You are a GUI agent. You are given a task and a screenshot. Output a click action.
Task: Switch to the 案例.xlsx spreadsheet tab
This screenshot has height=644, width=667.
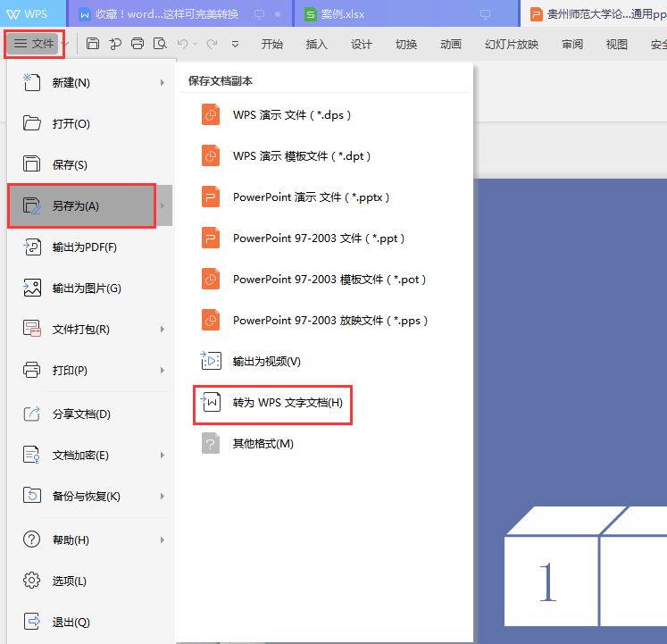pos(406,14)
